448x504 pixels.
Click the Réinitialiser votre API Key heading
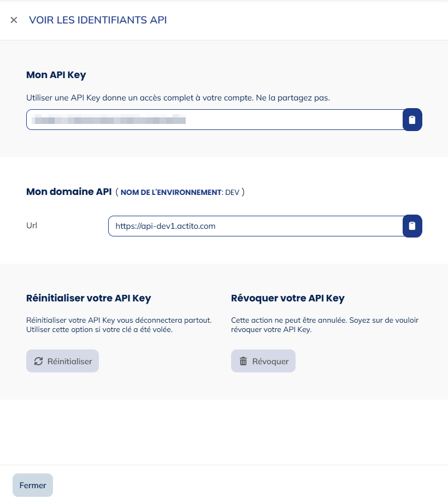point(89,298)
